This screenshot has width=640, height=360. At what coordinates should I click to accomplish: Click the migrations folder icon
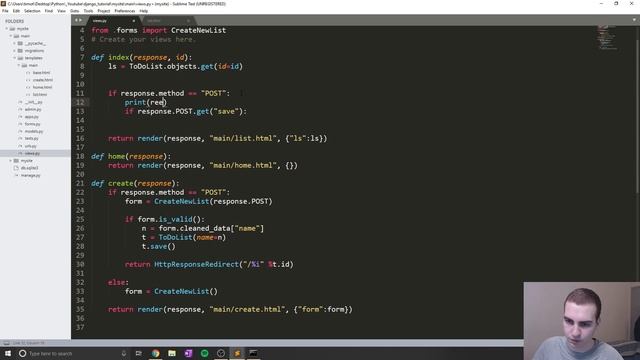(x=20, y=51)
